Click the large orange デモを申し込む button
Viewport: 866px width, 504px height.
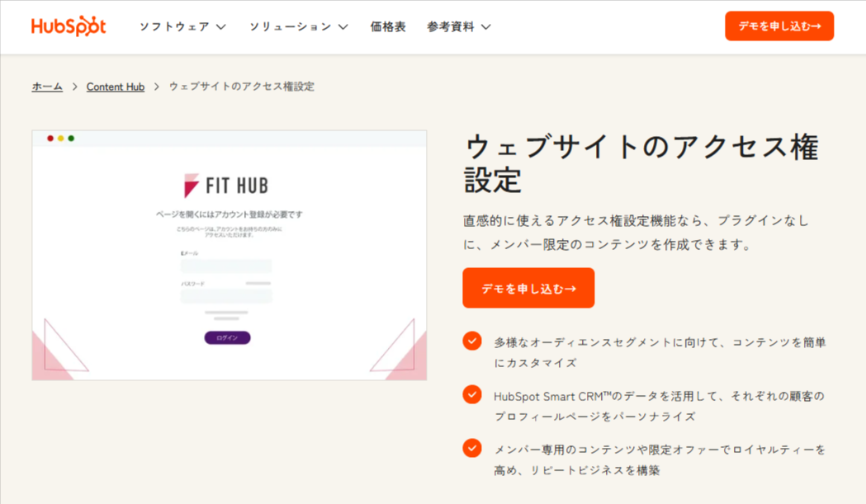(528, 288)
